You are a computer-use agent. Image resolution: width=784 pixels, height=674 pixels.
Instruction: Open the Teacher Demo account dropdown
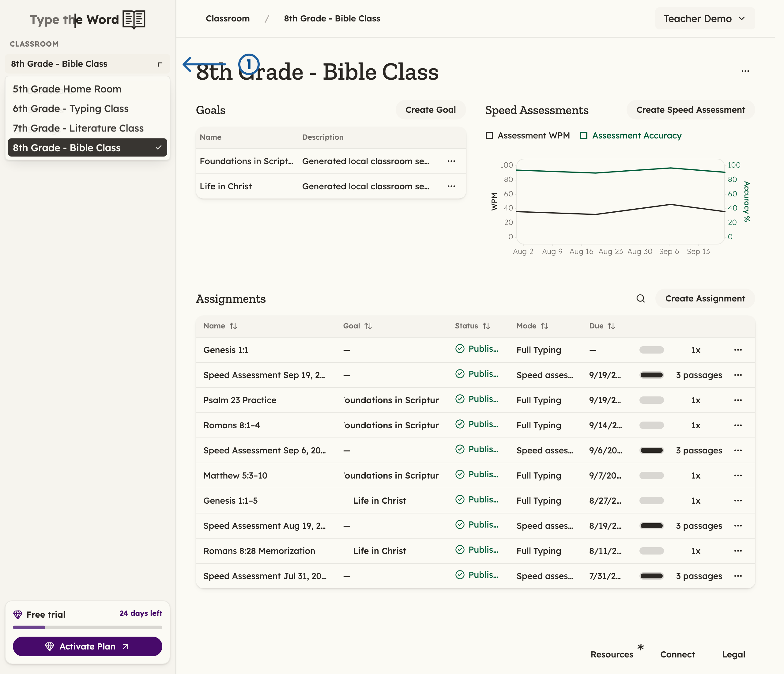coord(705,19)
